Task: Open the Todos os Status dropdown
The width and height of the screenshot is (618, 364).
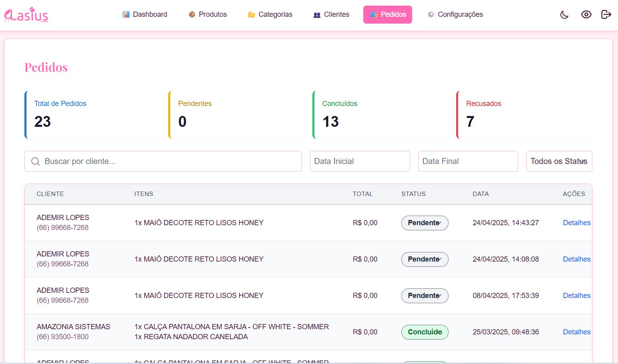Action: (559, 161)
